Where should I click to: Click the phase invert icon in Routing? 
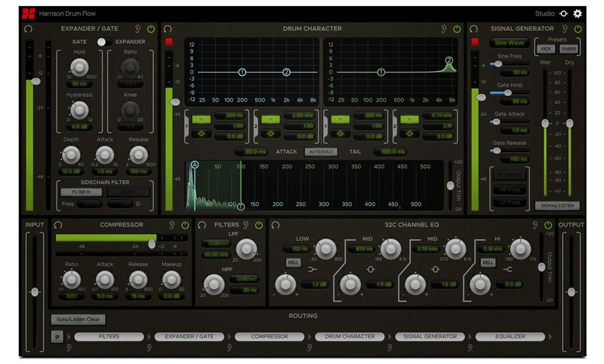pos(57,337)
